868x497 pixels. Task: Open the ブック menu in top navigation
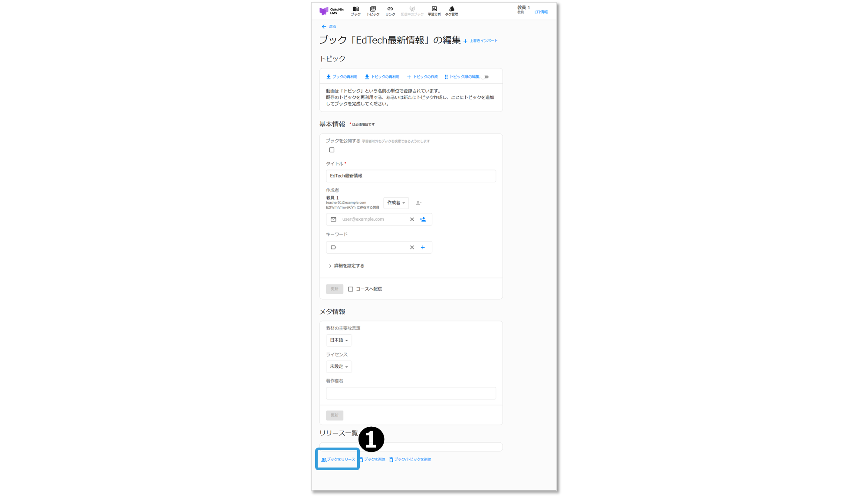tap(355, 11)
